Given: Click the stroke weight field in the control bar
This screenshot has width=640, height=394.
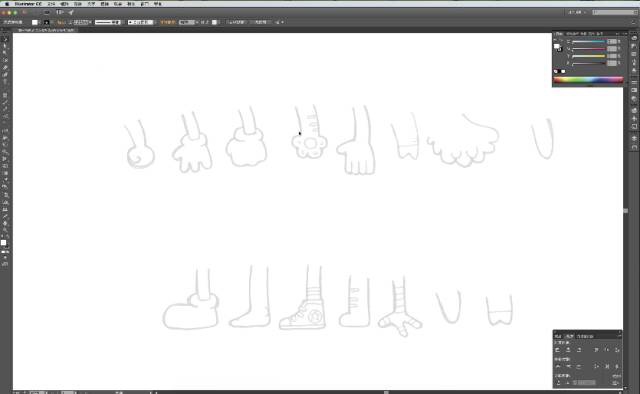Looking at the screenshot, I should [x=81, y=22].
